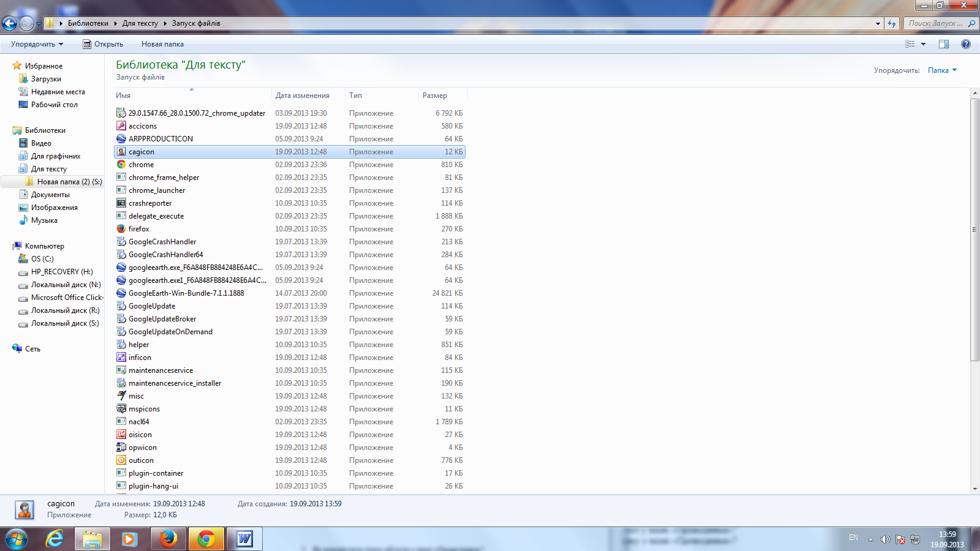Click the Windows Start button
Image resolution: width=980 pixels, height=551 pixels.
[x=17, y=539]
